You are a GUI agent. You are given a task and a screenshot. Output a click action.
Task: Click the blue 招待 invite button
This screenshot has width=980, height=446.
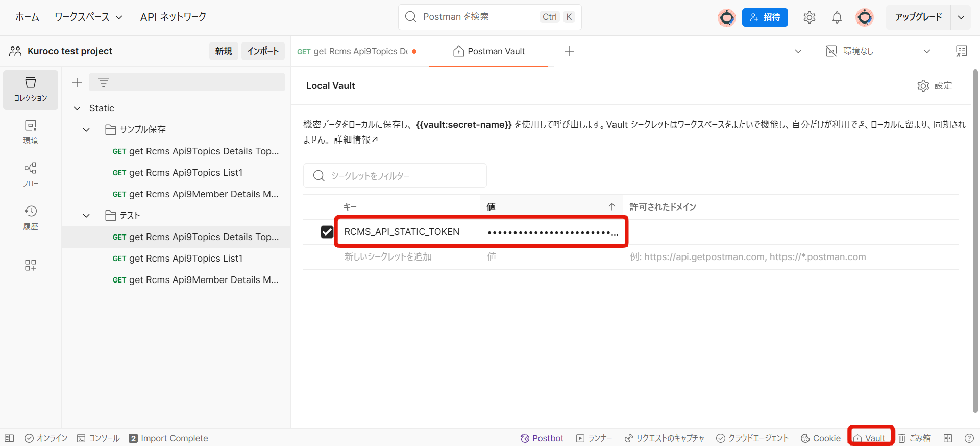point(765,17)
